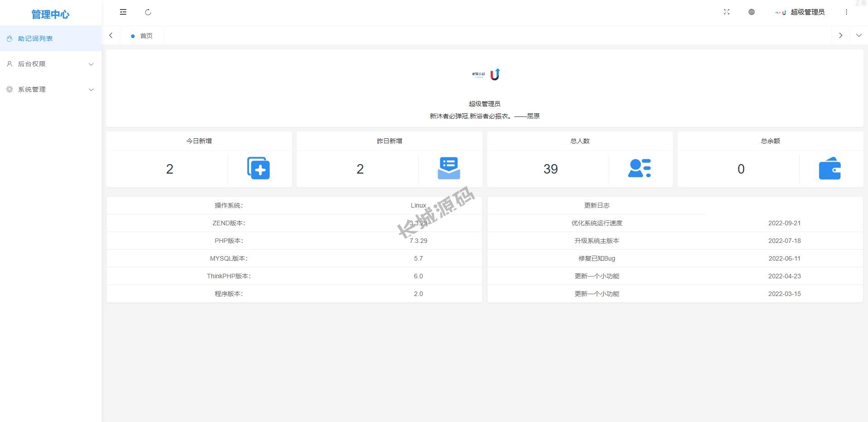Screen dimensions: 868x422
Task: Open the 超级管理员 account name in header
Action: point(808,12)
